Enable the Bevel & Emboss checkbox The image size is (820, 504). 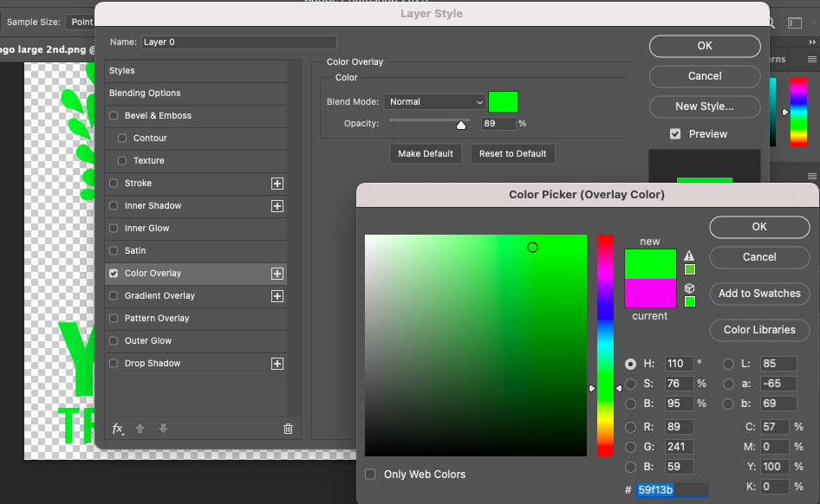click(x=114, y=115)
